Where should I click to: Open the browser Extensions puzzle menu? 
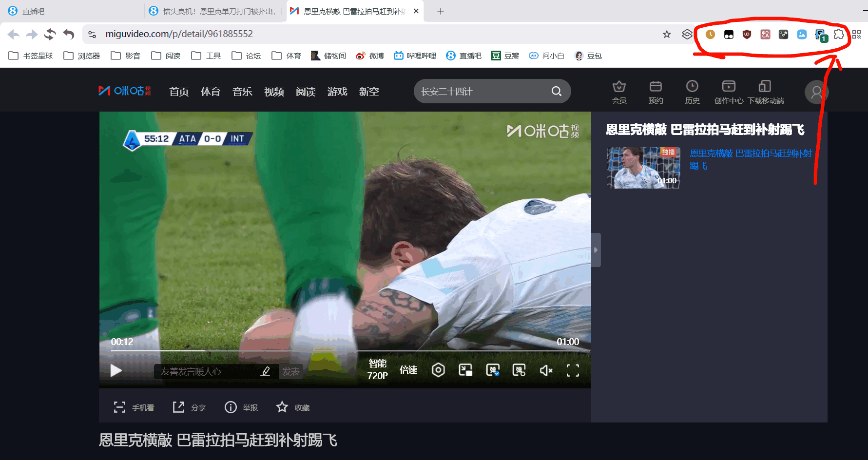839,34
